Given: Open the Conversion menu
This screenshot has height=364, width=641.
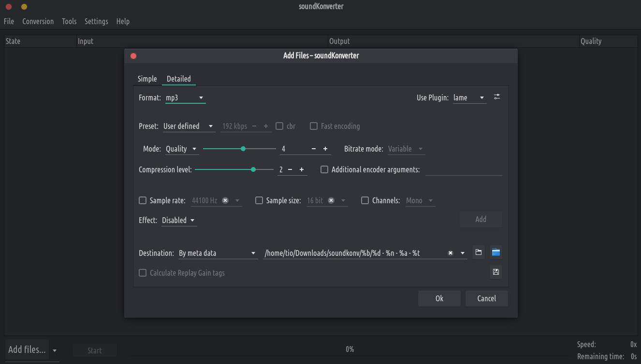Looking at the screenshot, I should pyautogui.click(x=38, y=21).
